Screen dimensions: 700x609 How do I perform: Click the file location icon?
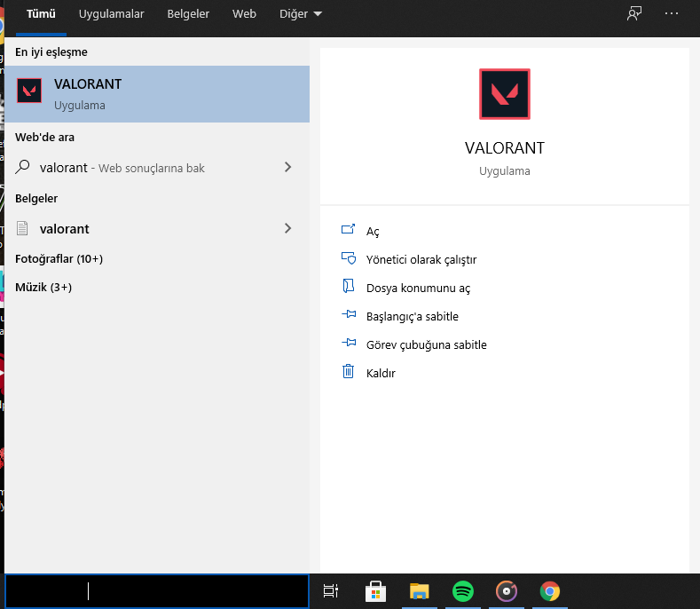point(348,286)
